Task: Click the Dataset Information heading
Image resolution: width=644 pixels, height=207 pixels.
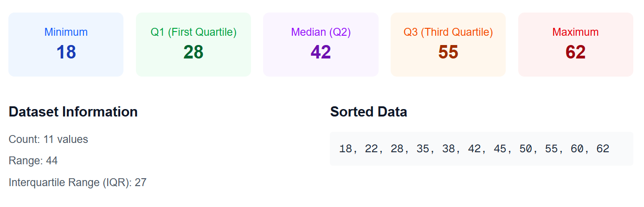Action: click(x=73, y=112)
